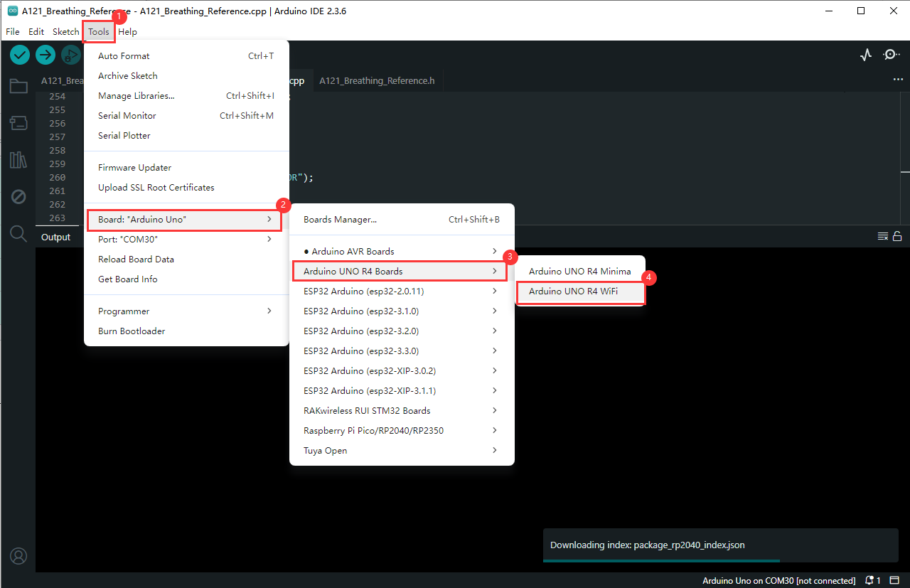Click the notifications bell in status bar
The width and height of the screenshot is (910, 588).
point(872,581)
